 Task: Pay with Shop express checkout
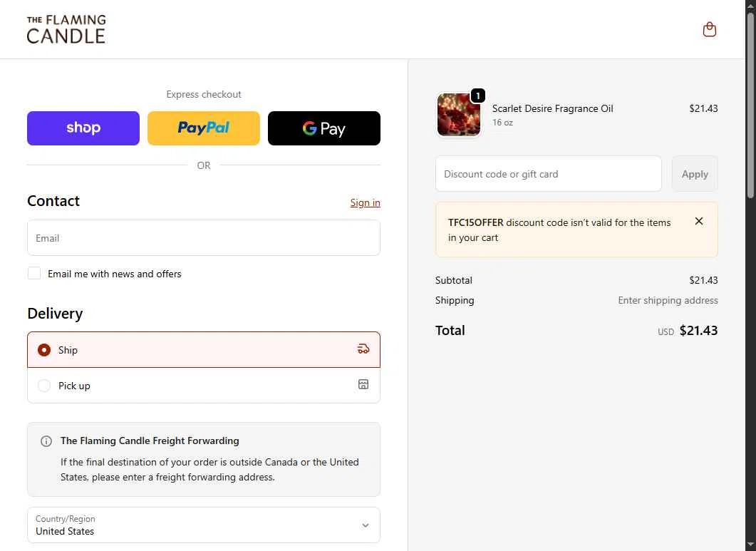(83, 128)
